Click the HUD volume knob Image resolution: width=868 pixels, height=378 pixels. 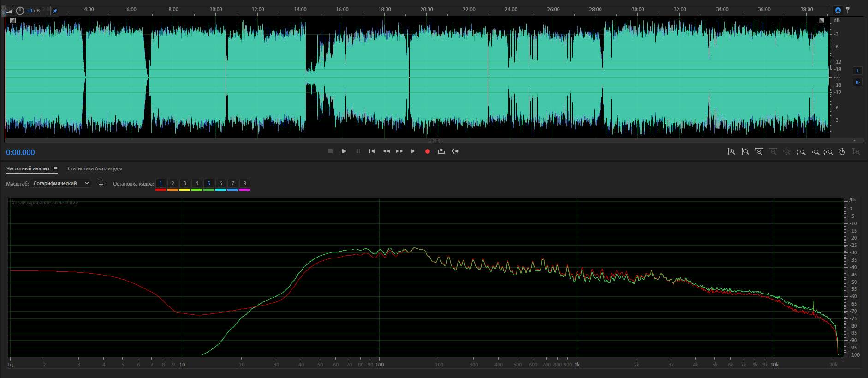[x=20, y=11]
